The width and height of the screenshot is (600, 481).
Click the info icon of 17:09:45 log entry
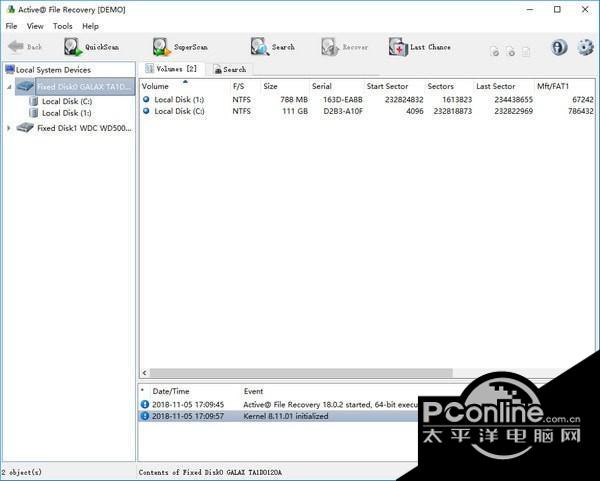[145, 404]
